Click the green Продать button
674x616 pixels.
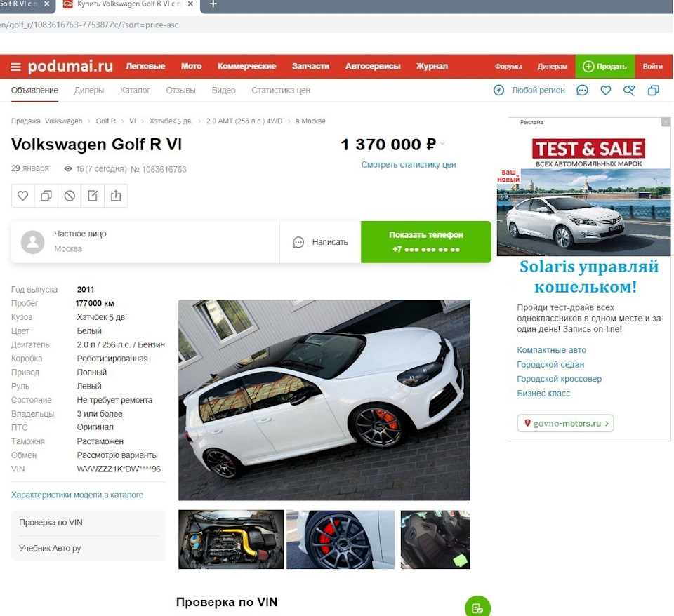[x=605, y=66]
